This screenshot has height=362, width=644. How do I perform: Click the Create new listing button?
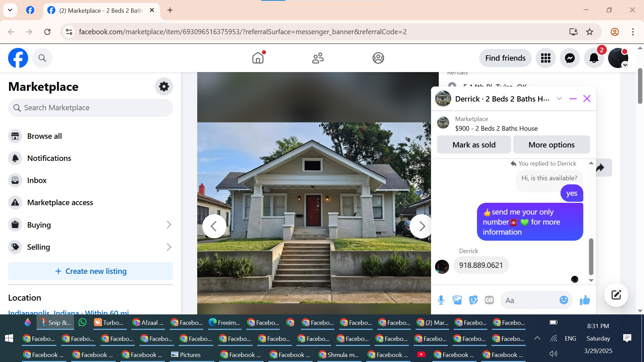pos(91,271)
